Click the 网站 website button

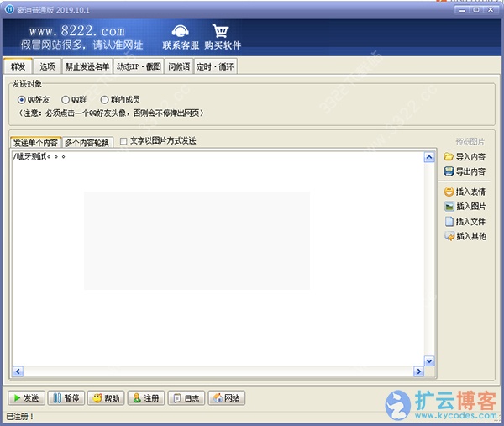[227, 398]
